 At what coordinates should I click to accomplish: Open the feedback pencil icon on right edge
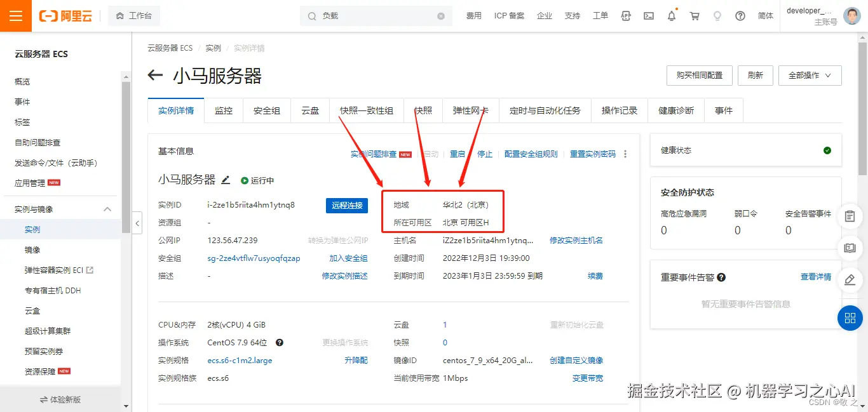click(850, 280)
